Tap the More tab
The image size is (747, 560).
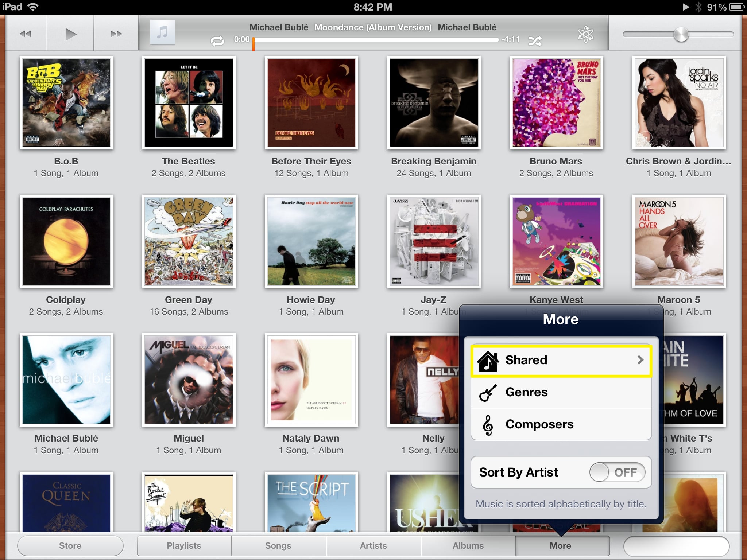click(562, 546)
